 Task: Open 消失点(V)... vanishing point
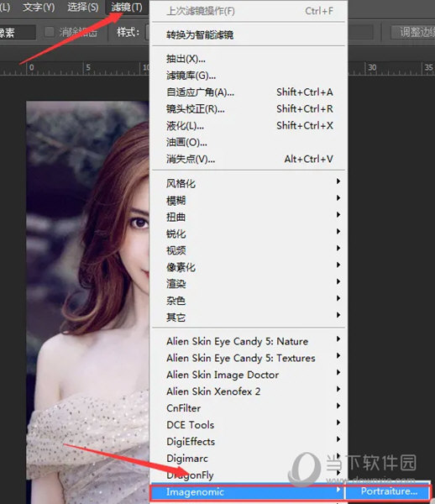248,159
